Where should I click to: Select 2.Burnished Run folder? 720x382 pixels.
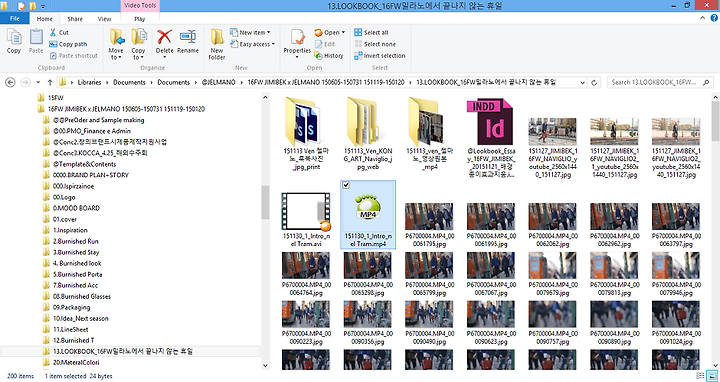70,241
